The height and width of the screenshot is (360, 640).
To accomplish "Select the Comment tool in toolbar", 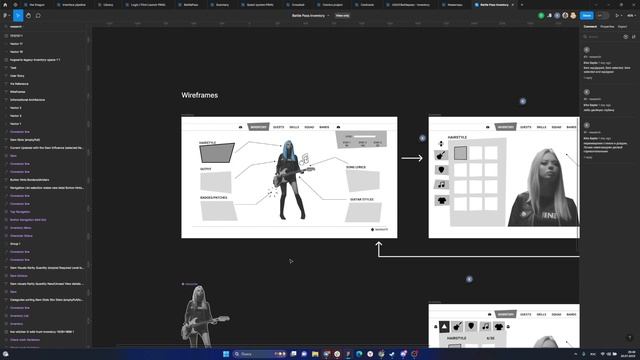I will tap(38, 16).
